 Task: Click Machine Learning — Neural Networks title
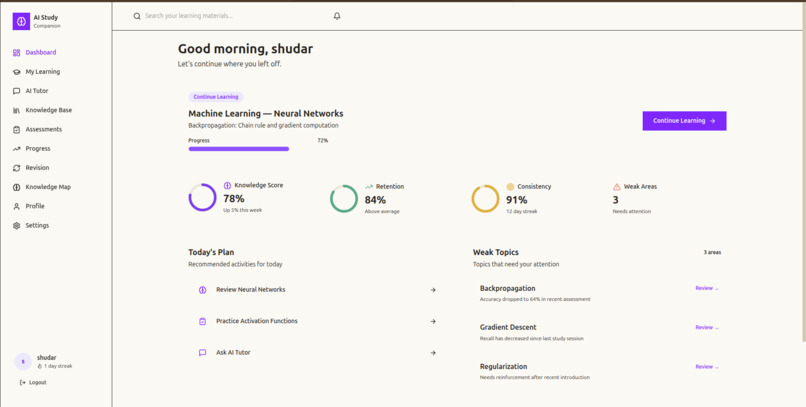click(x=266, y=114)
